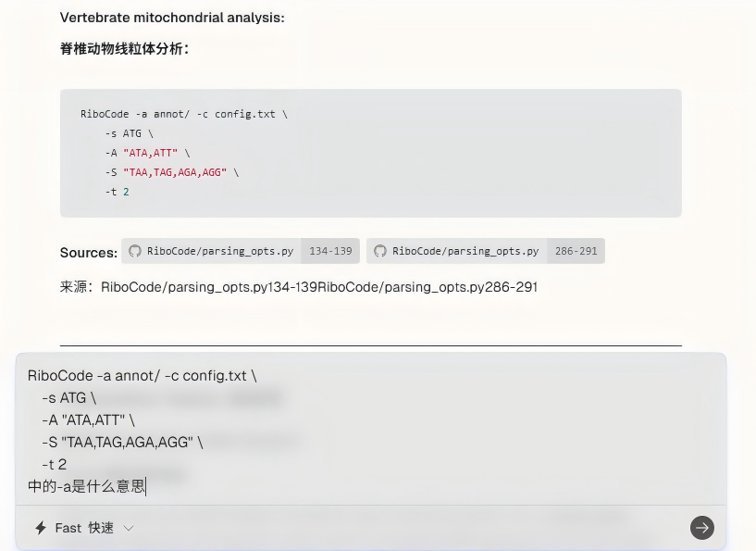Open the model speed dropdown at bottom left
Screen dimensions: 756x551
click(83, 528)
